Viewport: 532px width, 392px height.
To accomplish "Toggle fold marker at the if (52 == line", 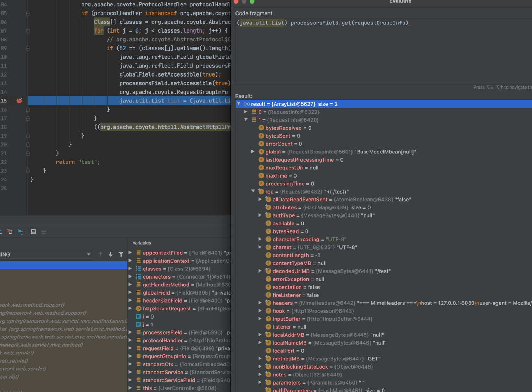I will click(28, 48).
